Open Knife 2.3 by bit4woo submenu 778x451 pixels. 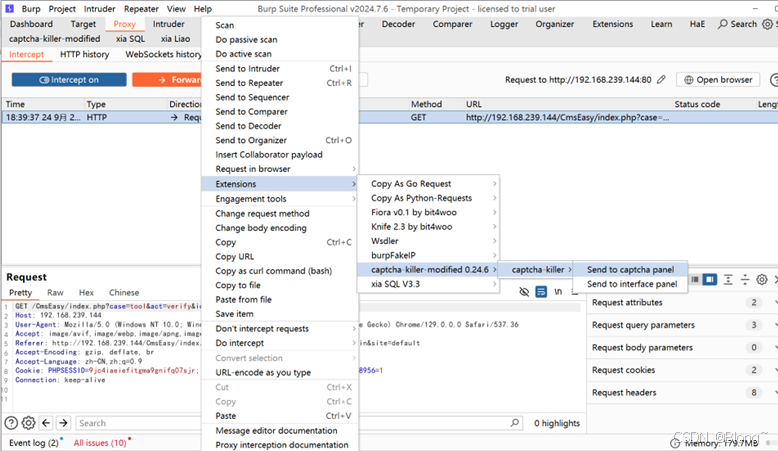click(x=428, y=227)
